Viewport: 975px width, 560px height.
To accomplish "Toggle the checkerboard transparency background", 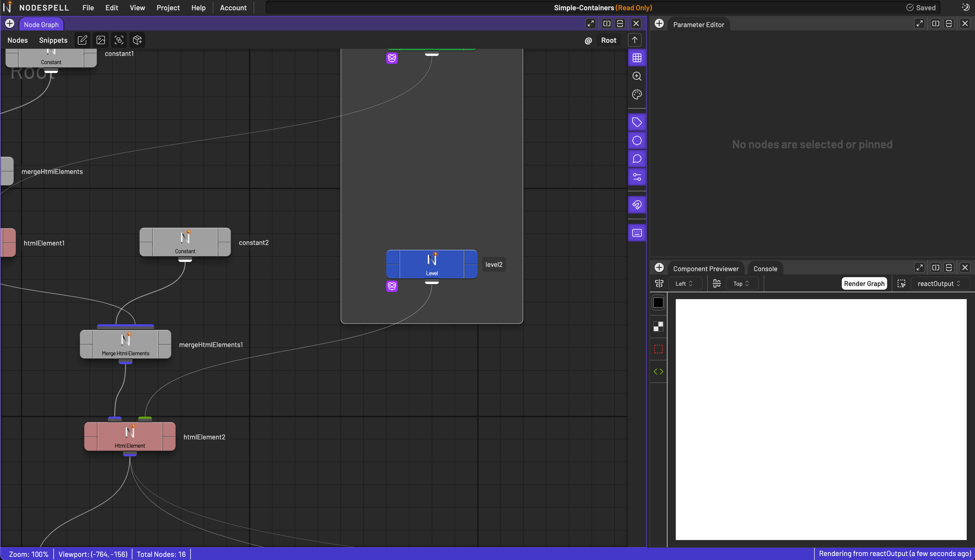I will [x=658, y=326].
